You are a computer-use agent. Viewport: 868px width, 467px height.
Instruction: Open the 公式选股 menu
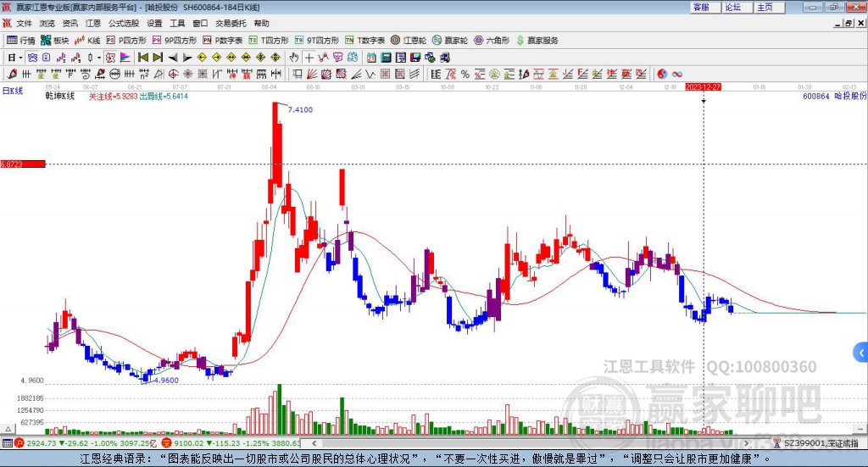coord(124,23)
